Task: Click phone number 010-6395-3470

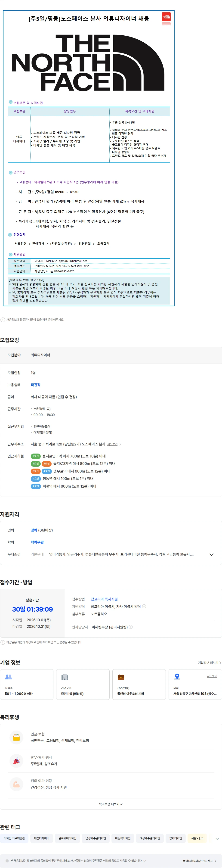Action: point(64,271)
